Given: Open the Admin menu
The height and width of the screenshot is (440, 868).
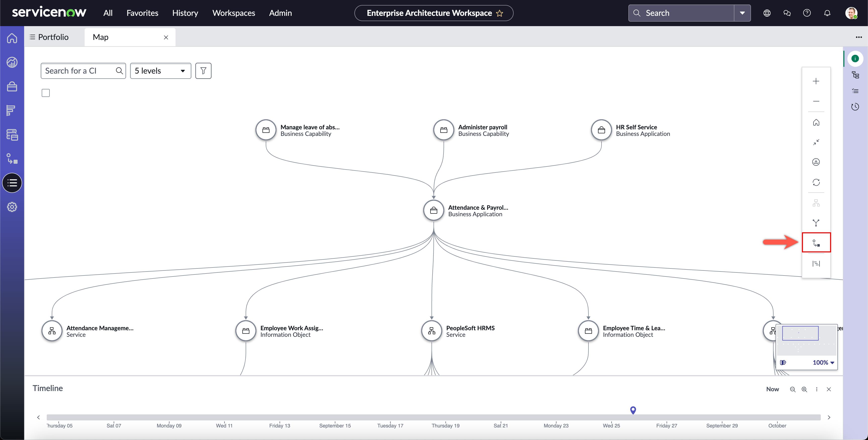Looking at the screenshot, I should click(280, 13).
